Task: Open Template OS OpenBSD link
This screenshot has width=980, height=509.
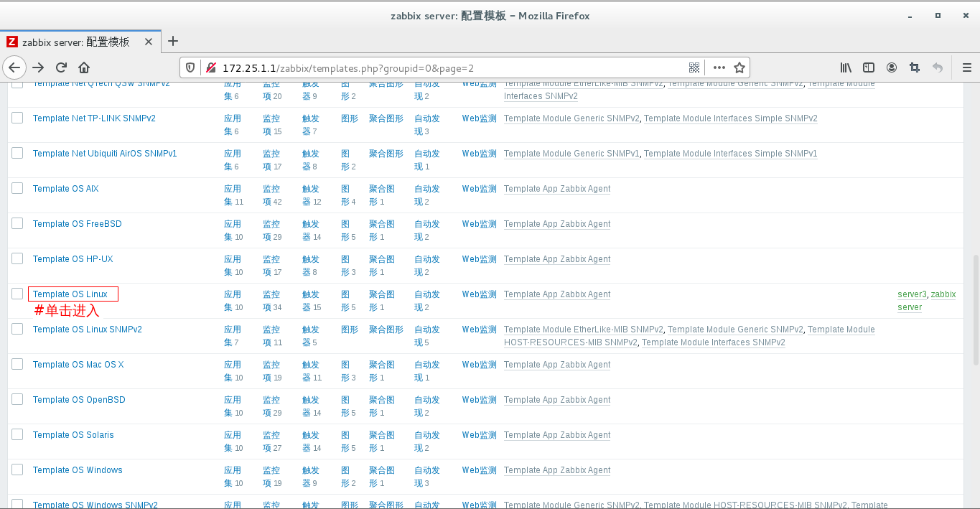Action: (79, 400)
